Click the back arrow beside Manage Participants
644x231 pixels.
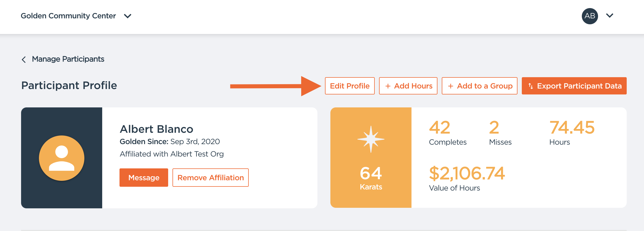point(24,59)
